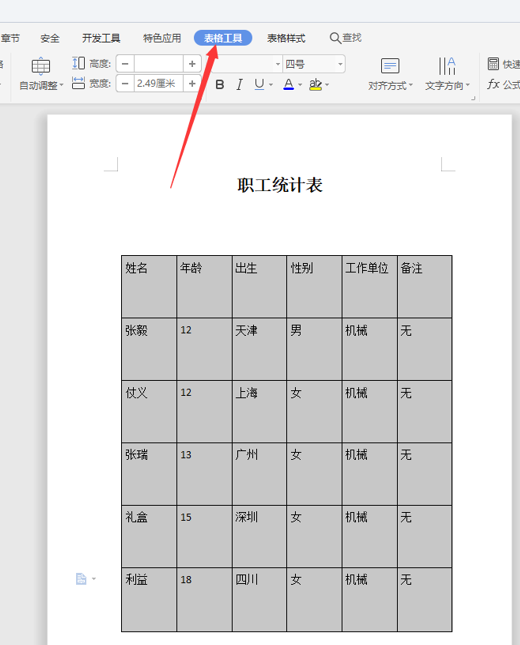
Task: Expand the 四号 font size dropdown
Action: pos(340,64)
